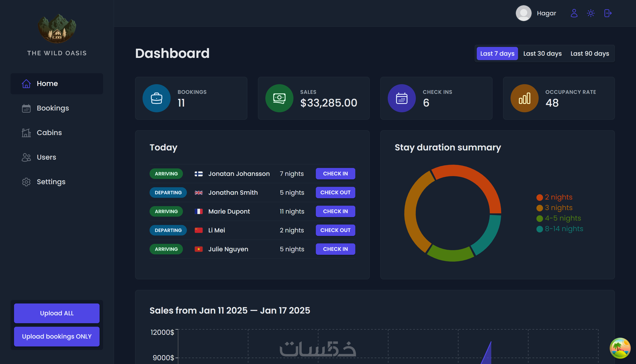Viewport: 636px width, 364px height.
Task: Click the Wild Oasis logo
Action: point(57,29)
